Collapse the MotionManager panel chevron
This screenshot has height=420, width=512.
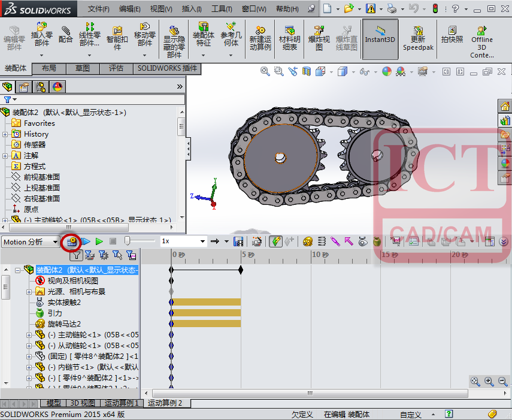pyautogui.click(x=504, y=241)
